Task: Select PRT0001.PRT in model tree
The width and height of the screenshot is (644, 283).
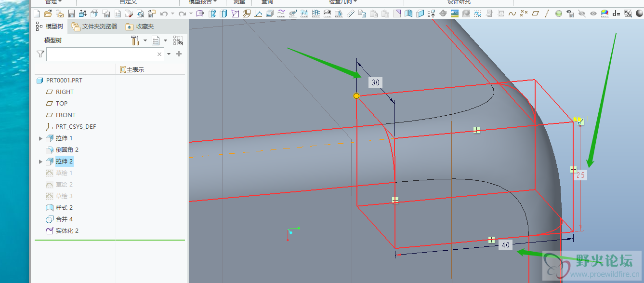Action: [x=59, y=80]
